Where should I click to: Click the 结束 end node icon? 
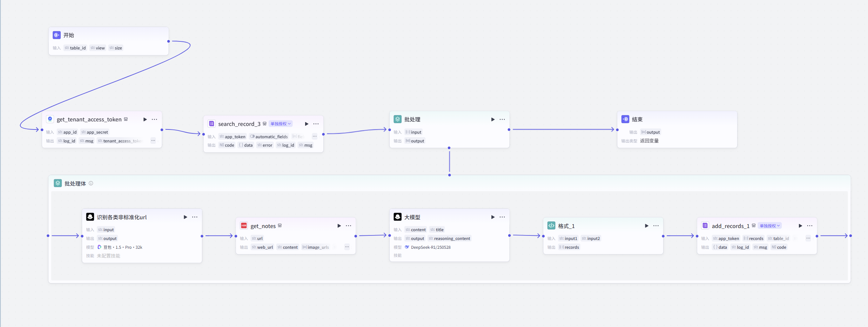click(x=626, y=119)
